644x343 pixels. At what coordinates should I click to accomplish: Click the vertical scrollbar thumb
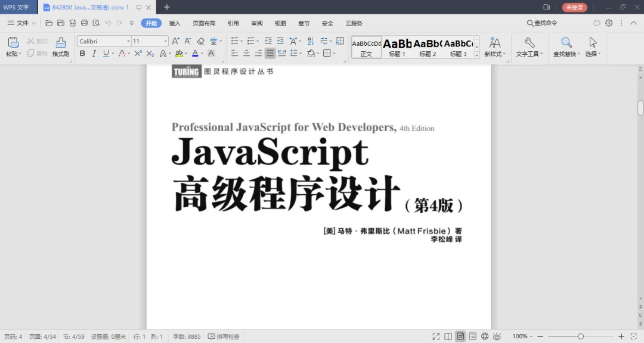pos(640,108)
